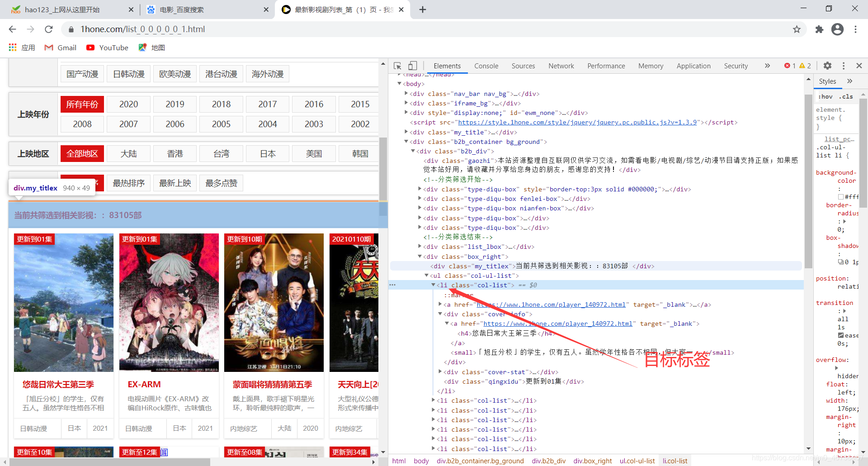This screenshot has height=466, width=868.
Task: Open the 地图 maps bookmark
Action: click(x=152, y=48)
